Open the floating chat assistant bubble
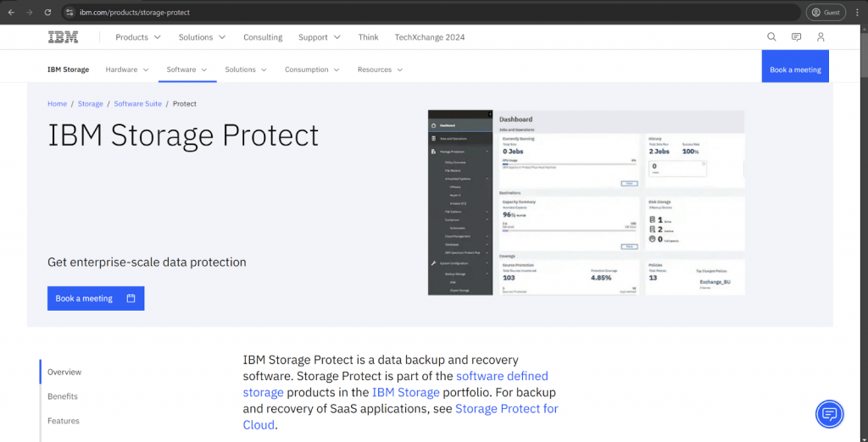Image resolution: width=868 pixels, height=442 pixels. click(x=830, y=414)
